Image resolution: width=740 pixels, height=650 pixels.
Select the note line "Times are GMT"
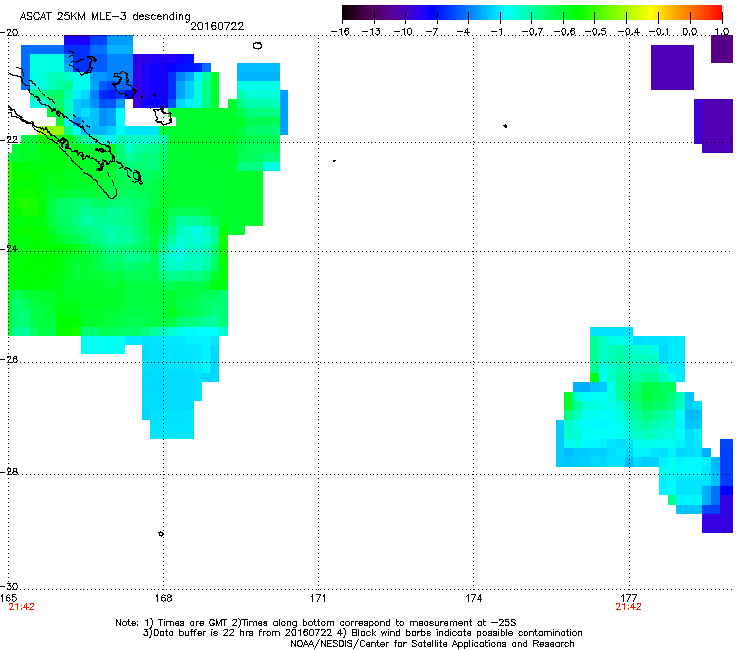[316, 623]
